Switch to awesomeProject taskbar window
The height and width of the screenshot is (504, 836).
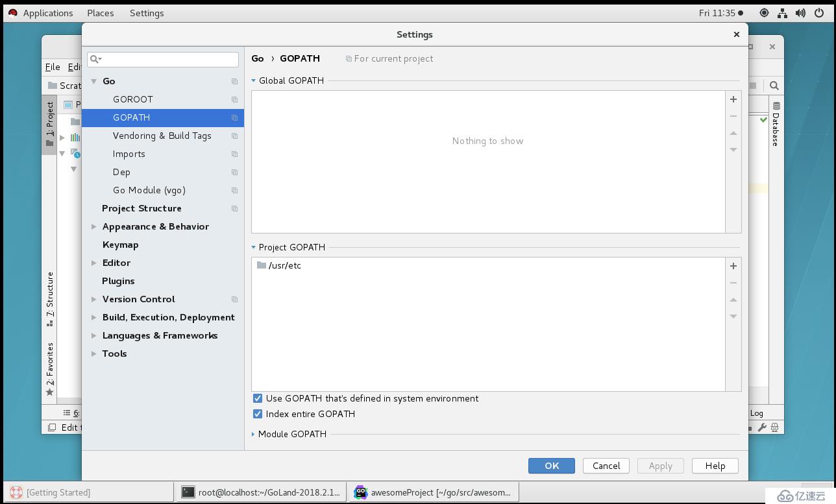(433, 492)
